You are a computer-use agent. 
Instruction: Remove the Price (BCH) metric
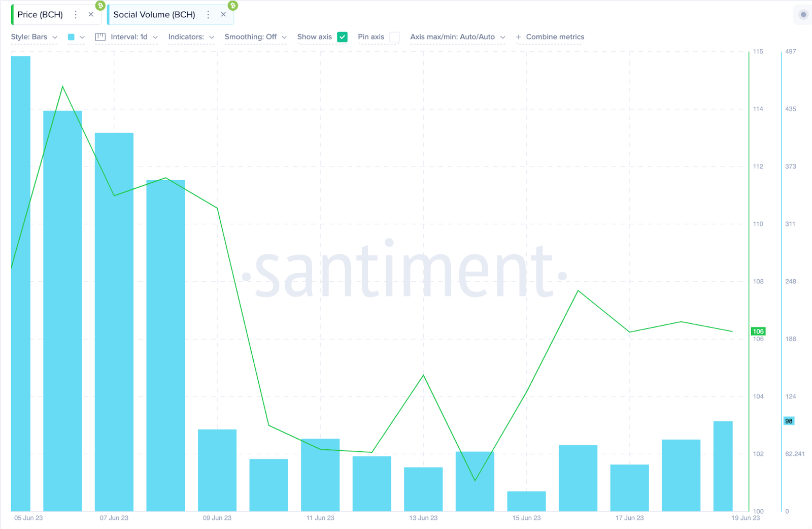coord(91,15)
